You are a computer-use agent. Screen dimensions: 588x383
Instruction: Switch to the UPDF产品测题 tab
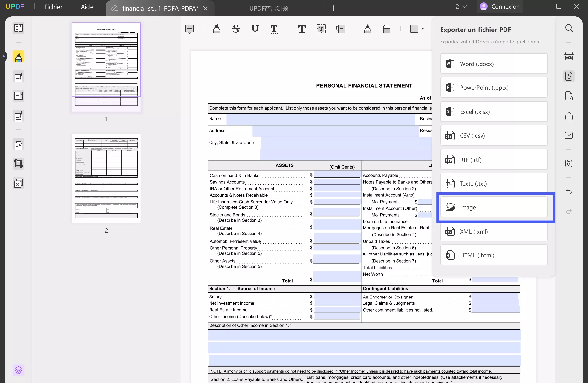269,8
